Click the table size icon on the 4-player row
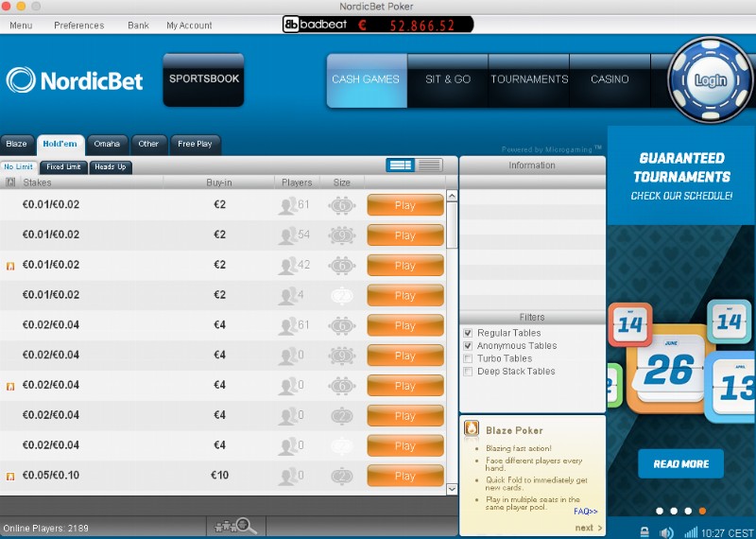756x539 pixels. pos(342,295)
